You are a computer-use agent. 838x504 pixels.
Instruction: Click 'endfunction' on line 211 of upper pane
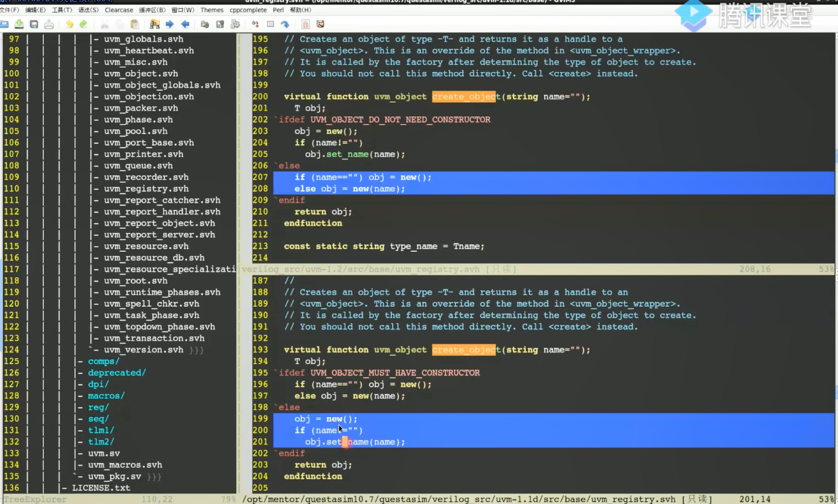[x=313, y=223]
